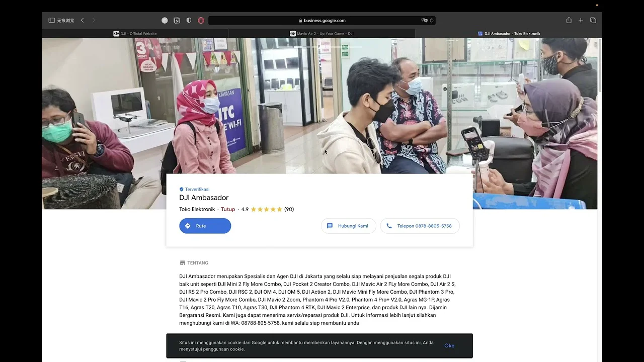The image size is (644, 362).
Task: Click the Hubungi Kami button
Action: 348,226
